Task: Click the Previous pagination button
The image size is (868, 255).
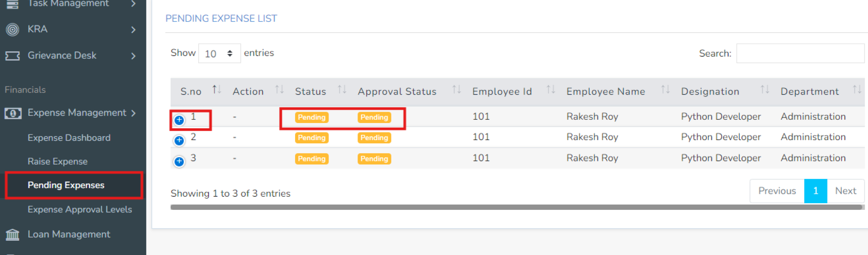Action: pyautogui.click(x=777, y=191)
